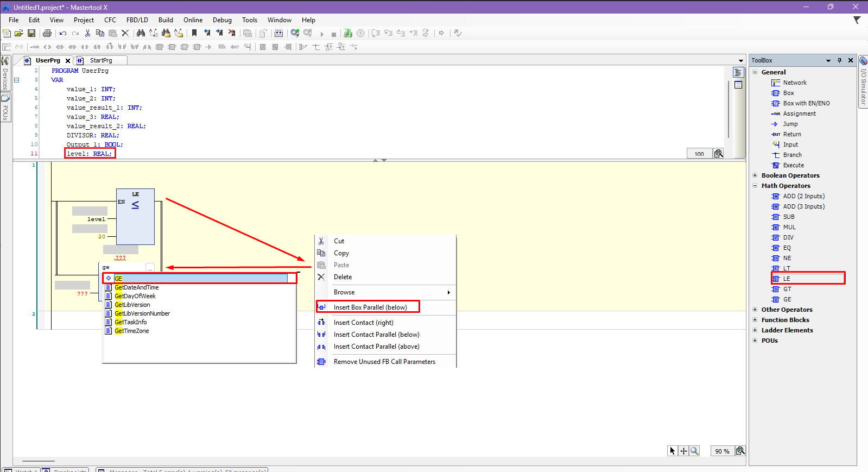The width and height of the screenshot is (868, 472).
Task: Click the Toggle Bookmark icon
Action: point(194,33)
